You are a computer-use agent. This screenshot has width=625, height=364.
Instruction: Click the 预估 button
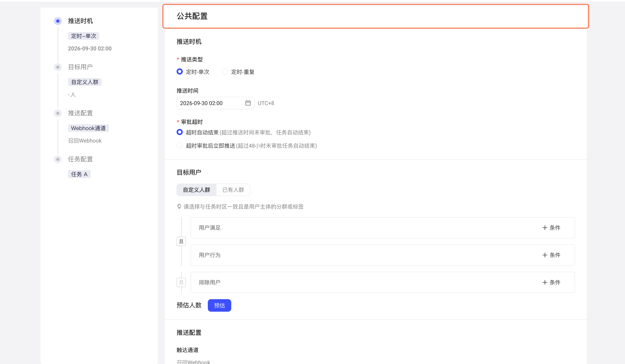[220, 305]
